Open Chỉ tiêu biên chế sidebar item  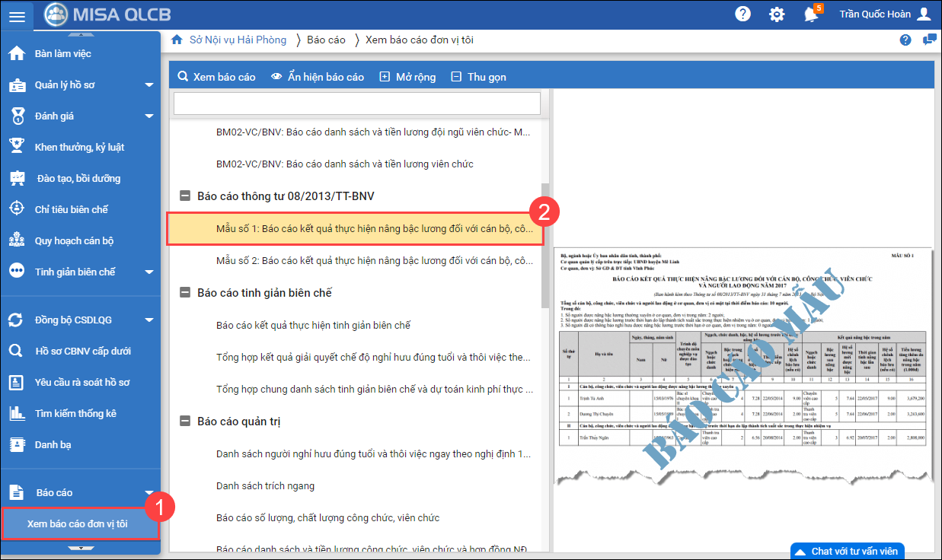[x=72, y=209]
